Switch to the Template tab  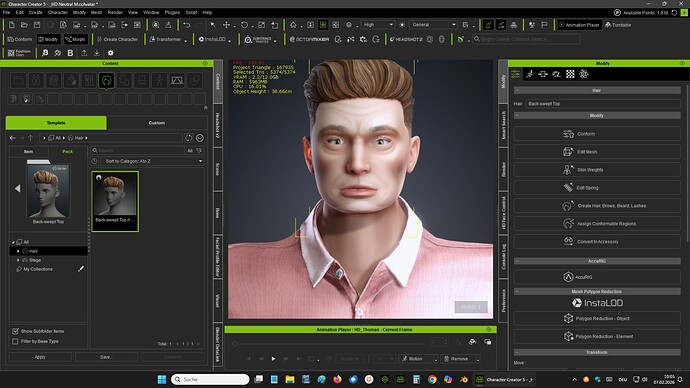(56, 123)
